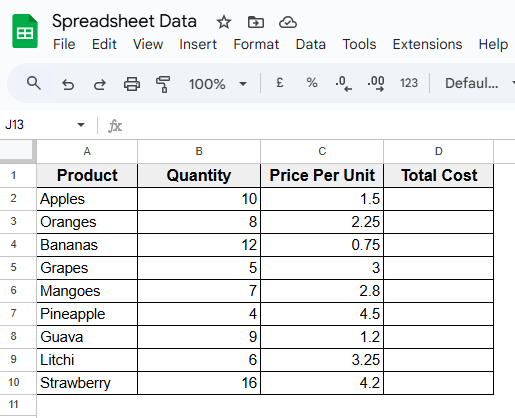
Task: Select row 5 header
Action: tap(18, 268)
